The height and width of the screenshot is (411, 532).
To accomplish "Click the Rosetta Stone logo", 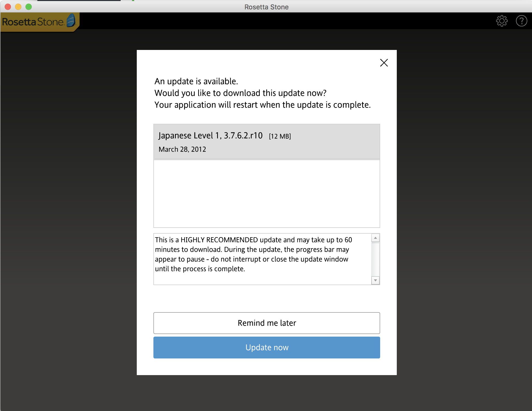I will click(40, 22).
